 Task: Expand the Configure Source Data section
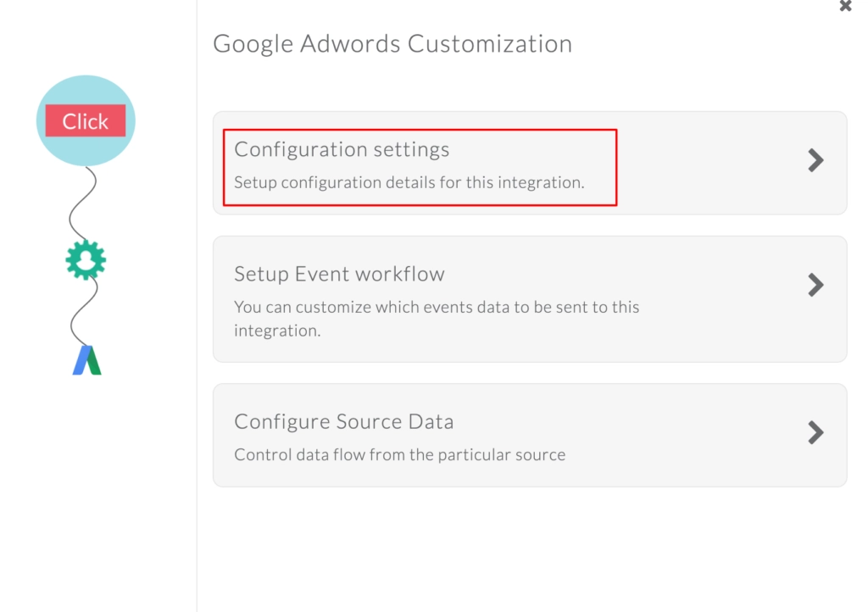click(x=530, y=434)
